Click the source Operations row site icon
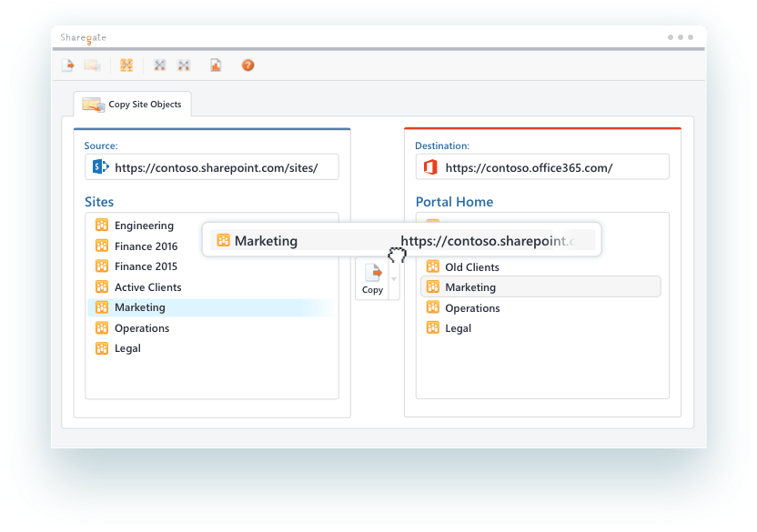The image size is (757, 532). coord(102,327)
